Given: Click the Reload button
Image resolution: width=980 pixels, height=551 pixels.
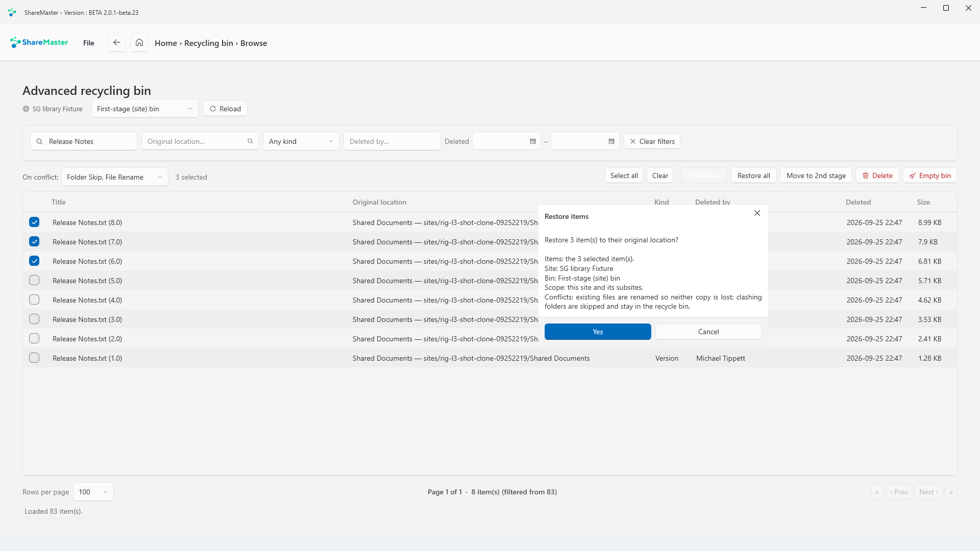Looking at the screenshot, I should coord(225,109).
